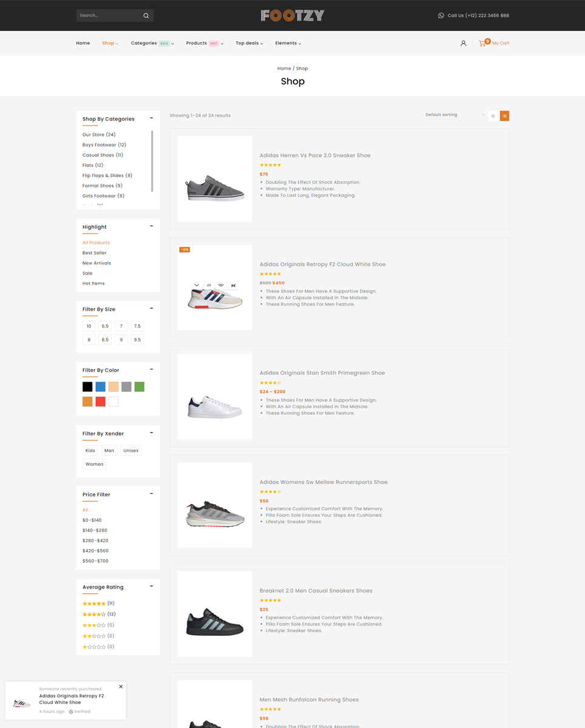The image size is (585, 728).
Task: Collapse the Shop By Categories panel
Action: pyautogui.click(x=152, y=118)
